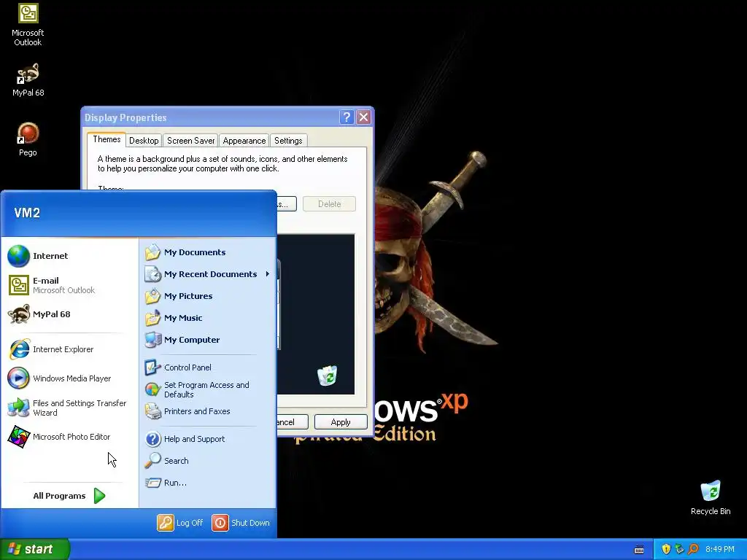747x560 pixels.
Task: Select Pego desktop icon
Action: [28, 139]
